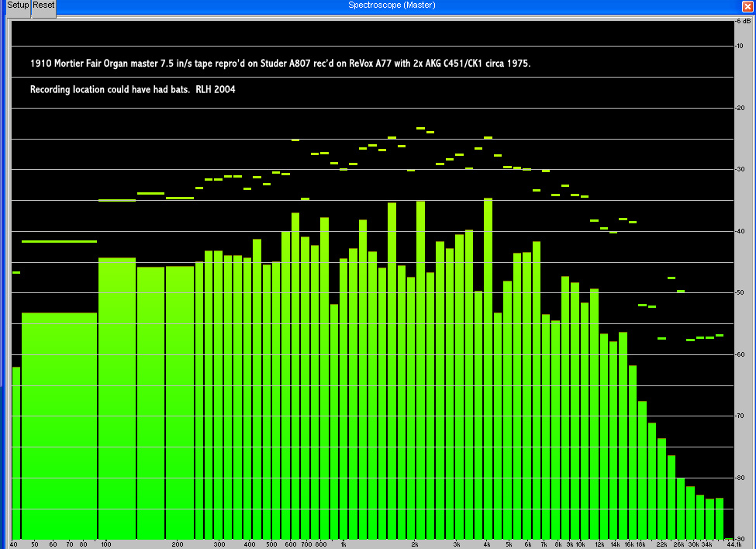
Task: Click the 100 frequency axis label
Action: (x=106, y=544)
